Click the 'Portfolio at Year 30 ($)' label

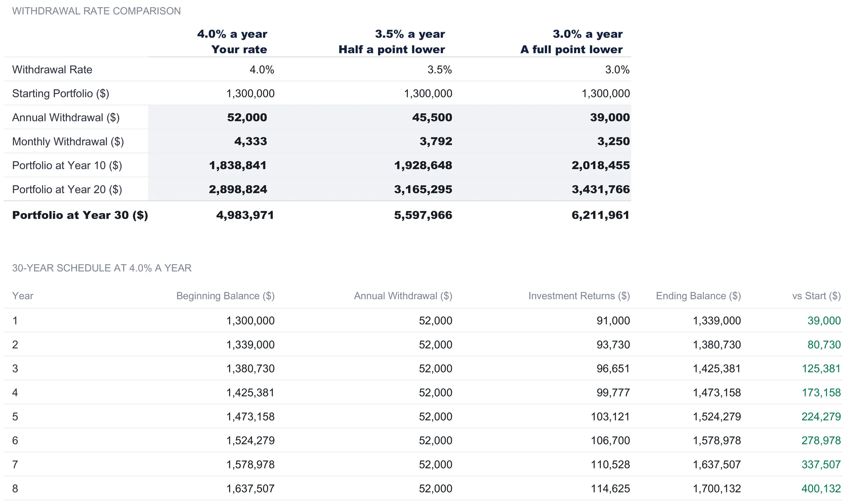click(x=80, y=215)
